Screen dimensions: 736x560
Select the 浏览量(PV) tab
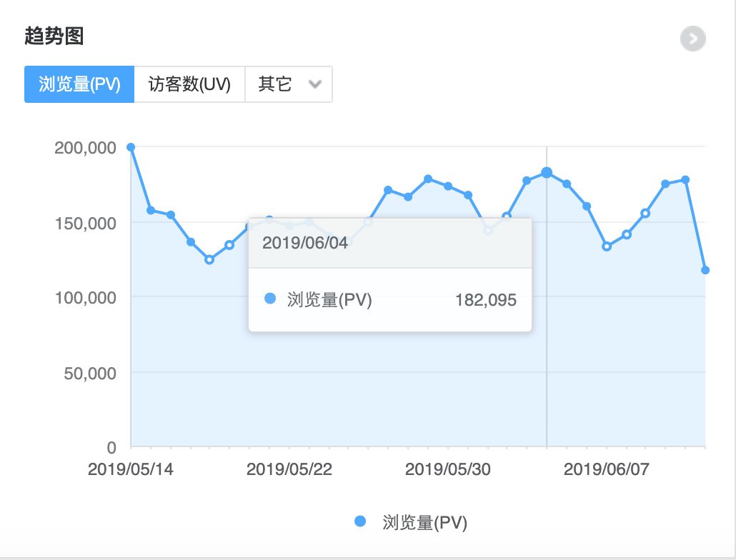(x=79, y=84)
